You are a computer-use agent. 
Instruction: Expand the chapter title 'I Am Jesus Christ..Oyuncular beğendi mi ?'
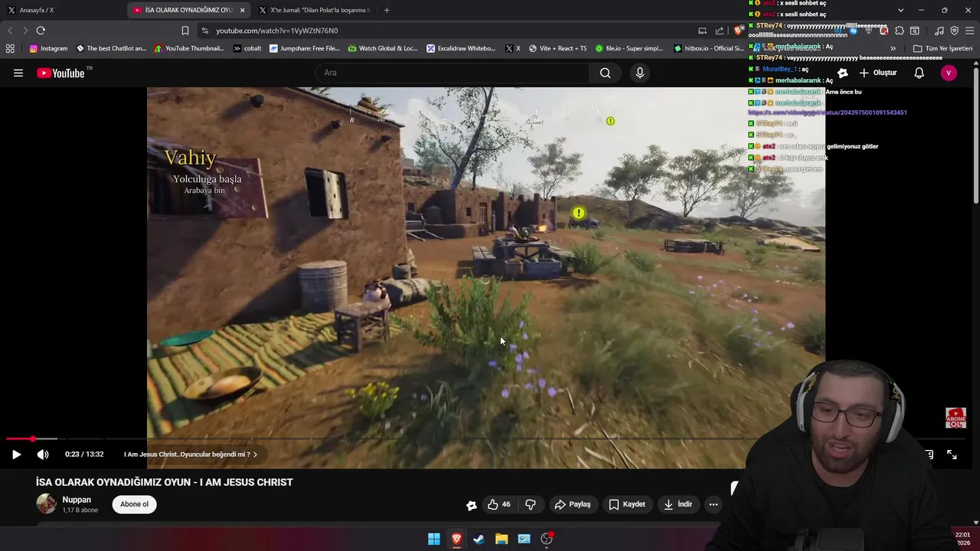tap(191, 455)
